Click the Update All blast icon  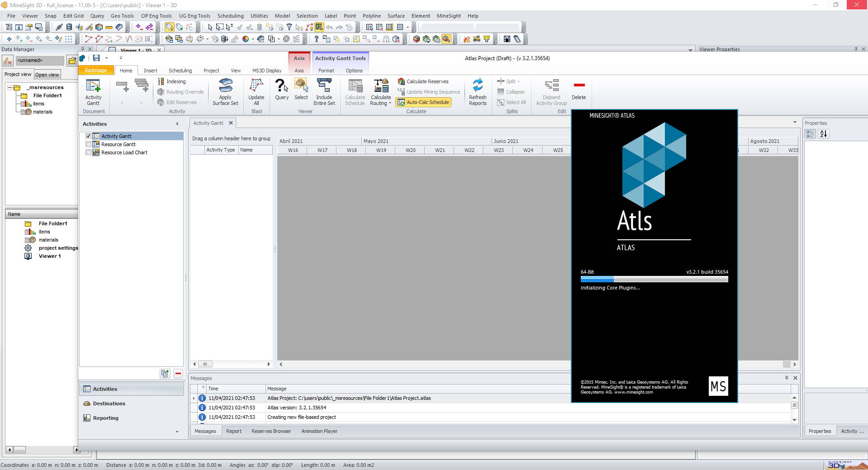pyautogui.click(x=256, y=85)
